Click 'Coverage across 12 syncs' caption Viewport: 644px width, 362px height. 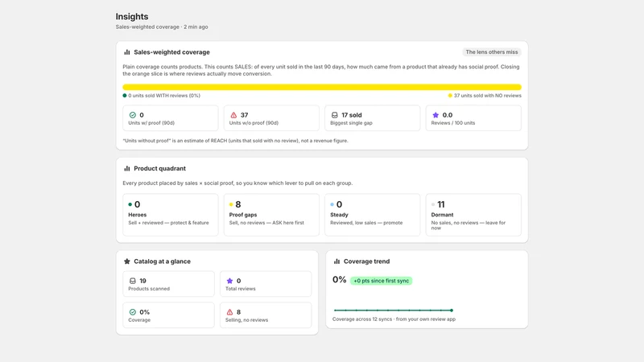pos(394,319)
